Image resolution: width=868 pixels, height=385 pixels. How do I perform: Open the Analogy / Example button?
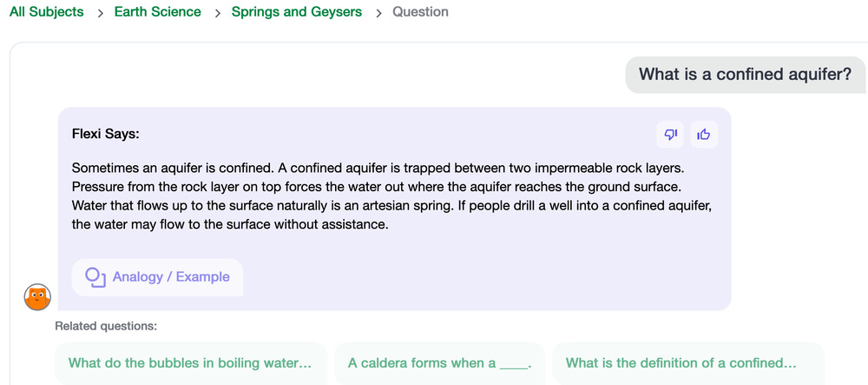point(157,277)
